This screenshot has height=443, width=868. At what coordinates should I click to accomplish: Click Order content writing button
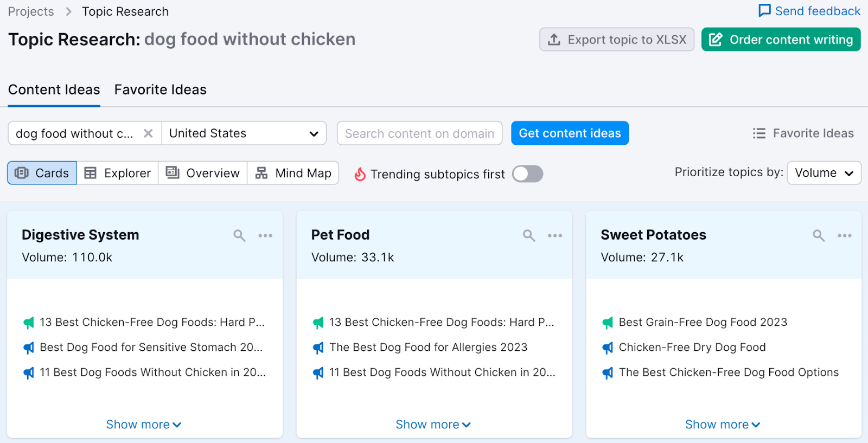click(781, 40)
